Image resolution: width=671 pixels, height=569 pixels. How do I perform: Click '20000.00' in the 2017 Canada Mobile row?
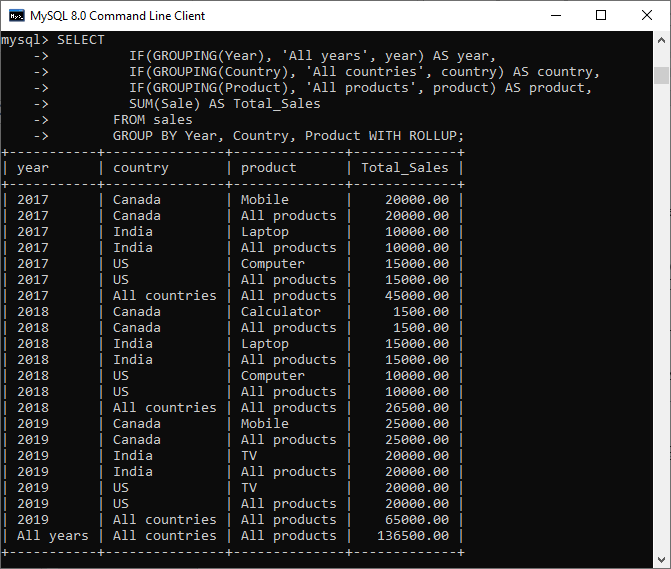[x=417, y=200]
